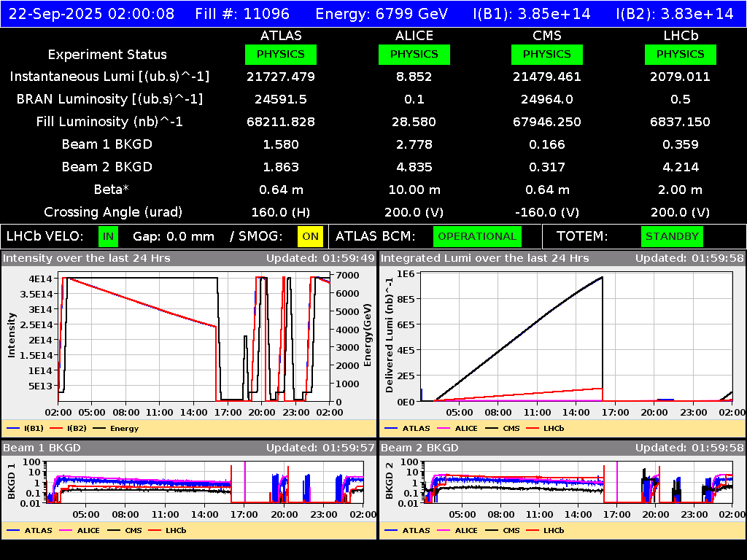Click the LHCb PHYSICS status indicator
Image resolution: width=747 pixels, height=560 pixels.
[x=680, y=54]
